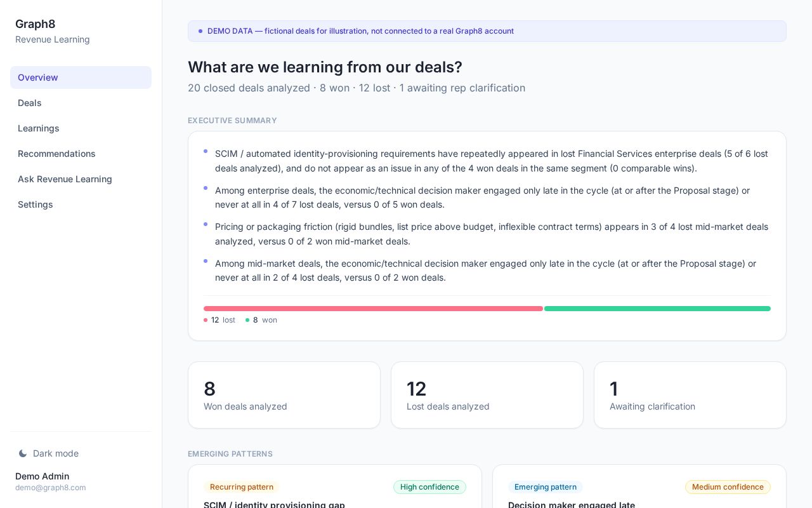Image resolution: width=812 pixels, height=508 pixels.
Task: Open Ask Revenue Learning
Action: [81, 179]
